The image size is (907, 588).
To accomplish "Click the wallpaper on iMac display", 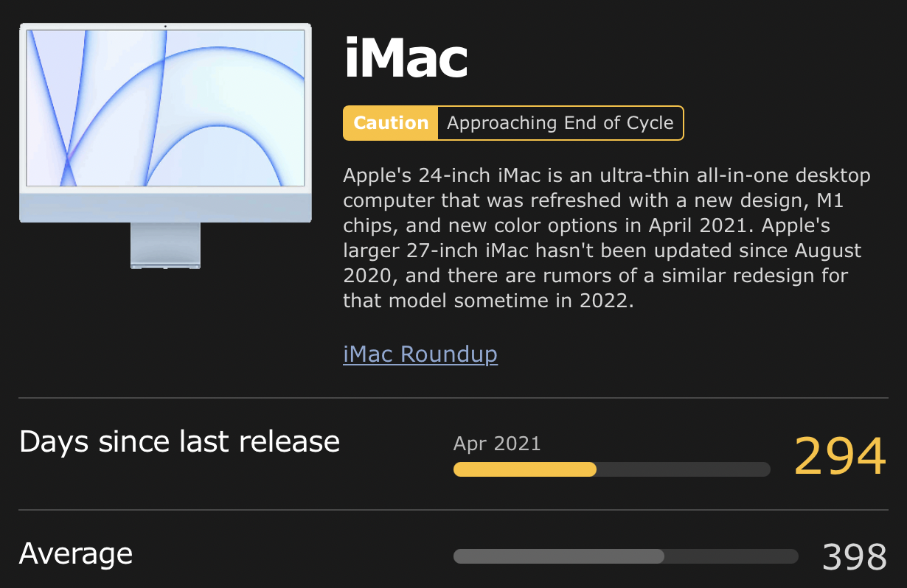I will 165,108.
